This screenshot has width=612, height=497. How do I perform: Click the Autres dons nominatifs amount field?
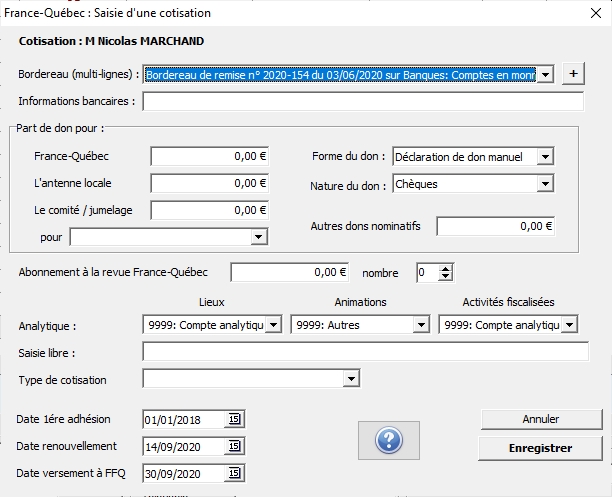[x=495, y=227]
